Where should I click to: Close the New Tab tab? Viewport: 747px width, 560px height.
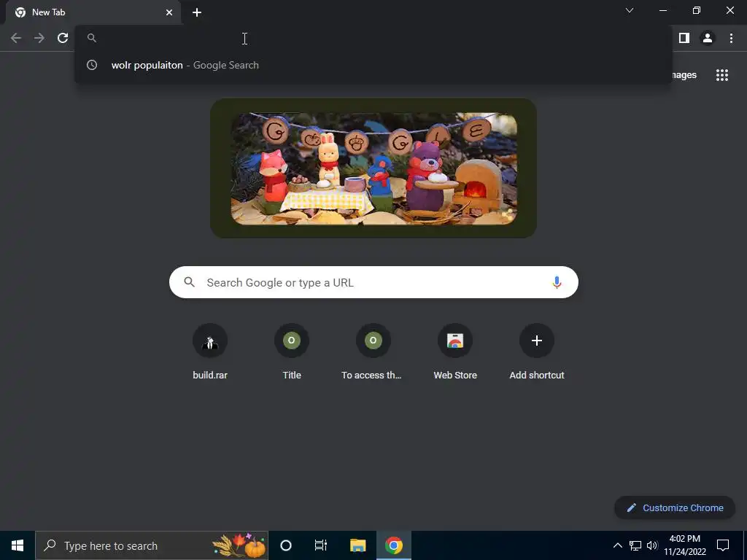[x=169, y=12]
